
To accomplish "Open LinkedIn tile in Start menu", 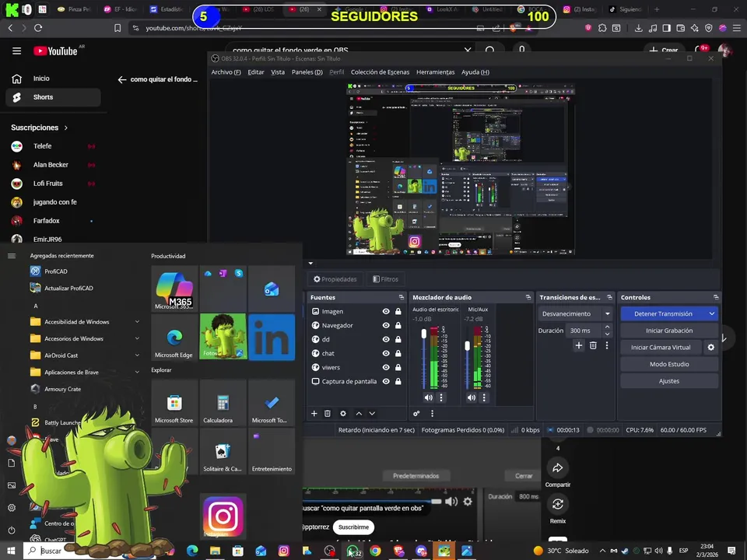I will [272, 337].
